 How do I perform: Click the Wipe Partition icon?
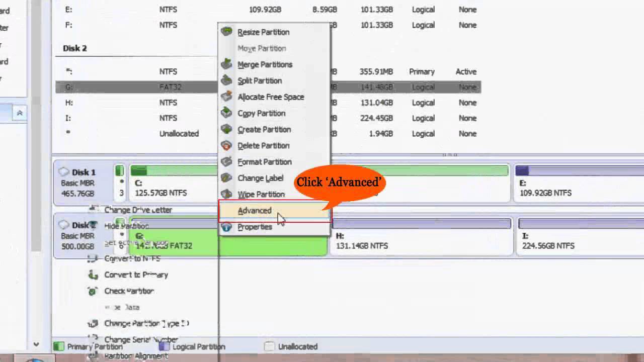227,194
